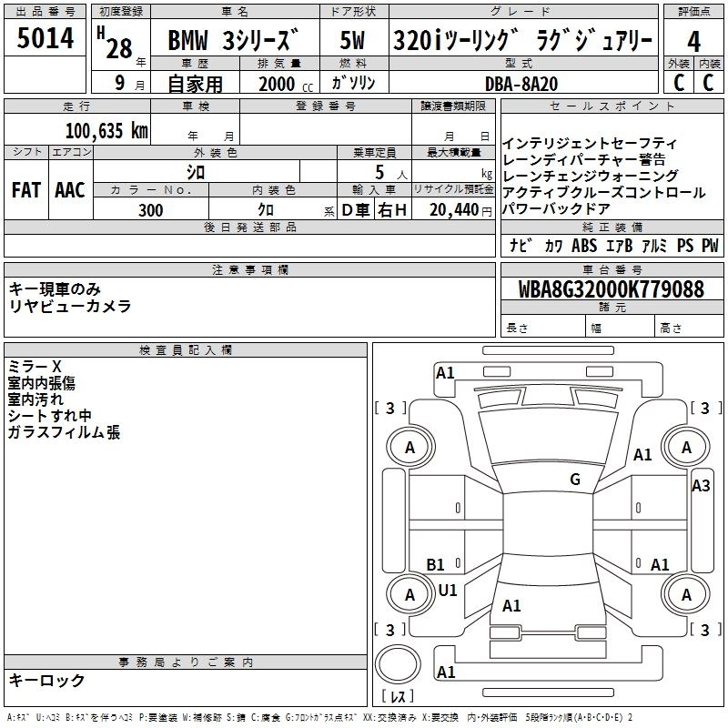728x728 pixels.
Task: Select the B1 dent mark on the diagram
Action: point(435,564)
